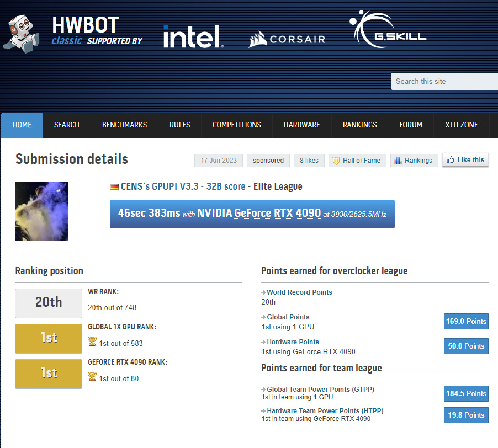Viewport: 498px width, 448px height.
Task: Open the World Record Points link
Action: click(x=299, y=292)
